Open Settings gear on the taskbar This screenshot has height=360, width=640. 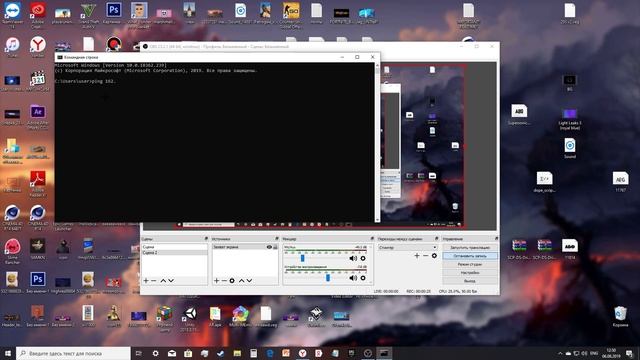click(x=156, y=353)
